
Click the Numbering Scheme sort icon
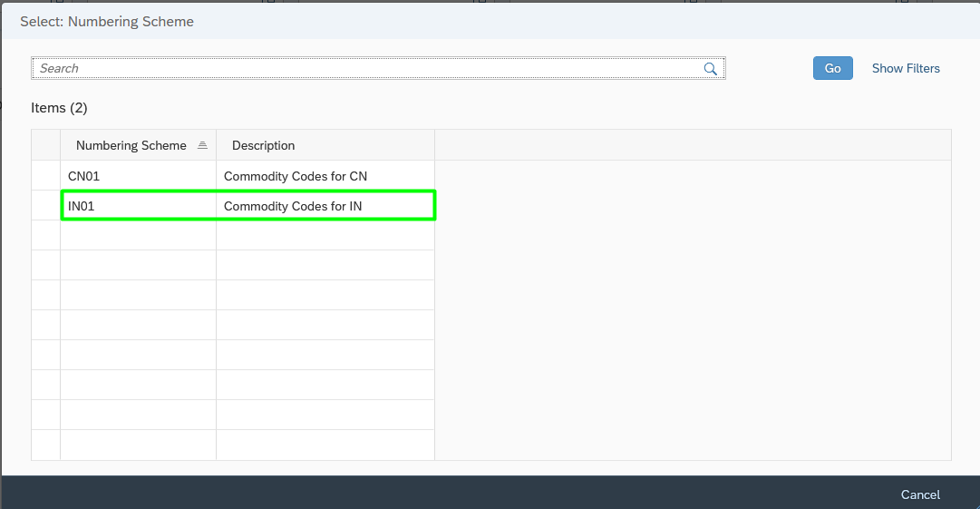click(202, 145)
